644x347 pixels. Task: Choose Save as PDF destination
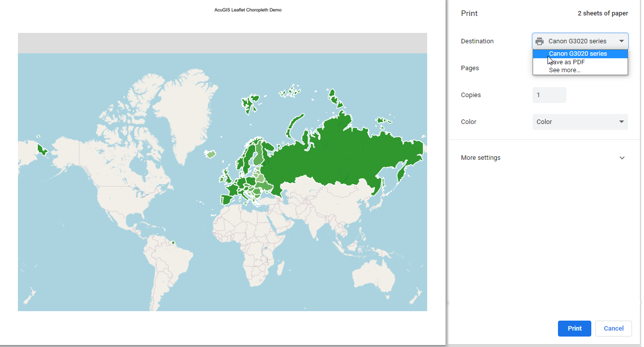(x=568, y=62)
